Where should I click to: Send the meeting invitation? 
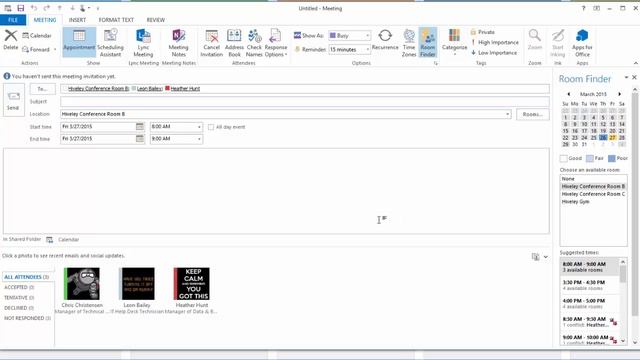(13, 100)
